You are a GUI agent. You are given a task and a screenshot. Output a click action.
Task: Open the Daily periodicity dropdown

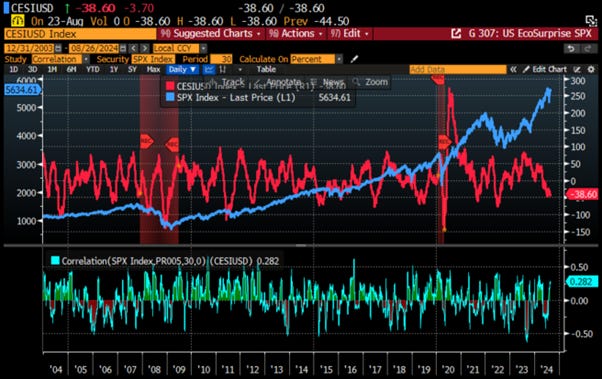point(182,70)
